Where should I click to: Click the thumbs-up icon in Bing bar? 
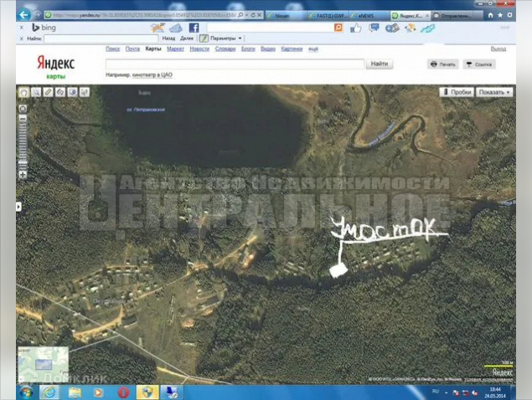(x=355, y=28)
